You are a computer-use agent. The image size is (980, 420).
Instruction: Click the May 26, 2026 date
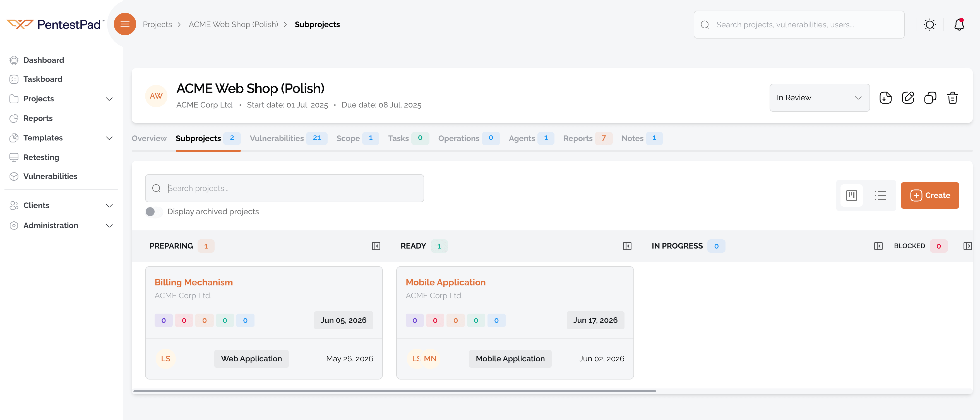[x=349, y=359]
